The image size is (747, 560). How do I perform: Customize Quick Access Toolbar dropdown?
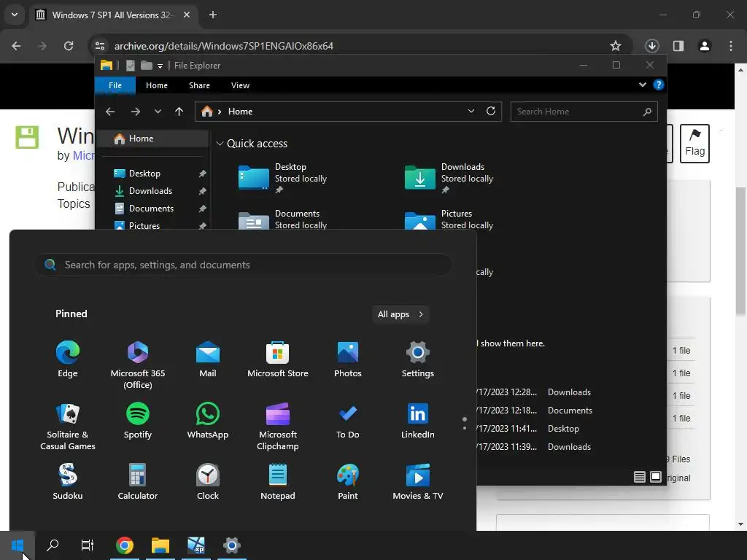coord(160,66)
